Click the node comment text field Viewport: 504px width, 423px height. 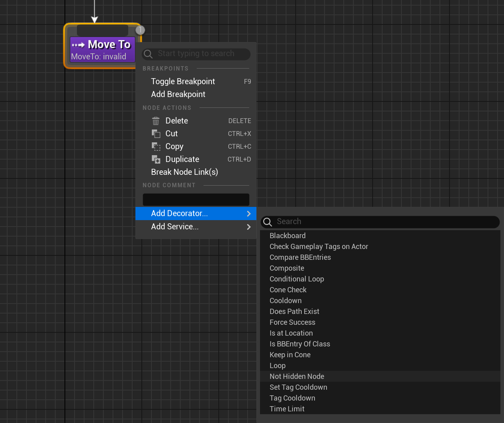[196, 200]
